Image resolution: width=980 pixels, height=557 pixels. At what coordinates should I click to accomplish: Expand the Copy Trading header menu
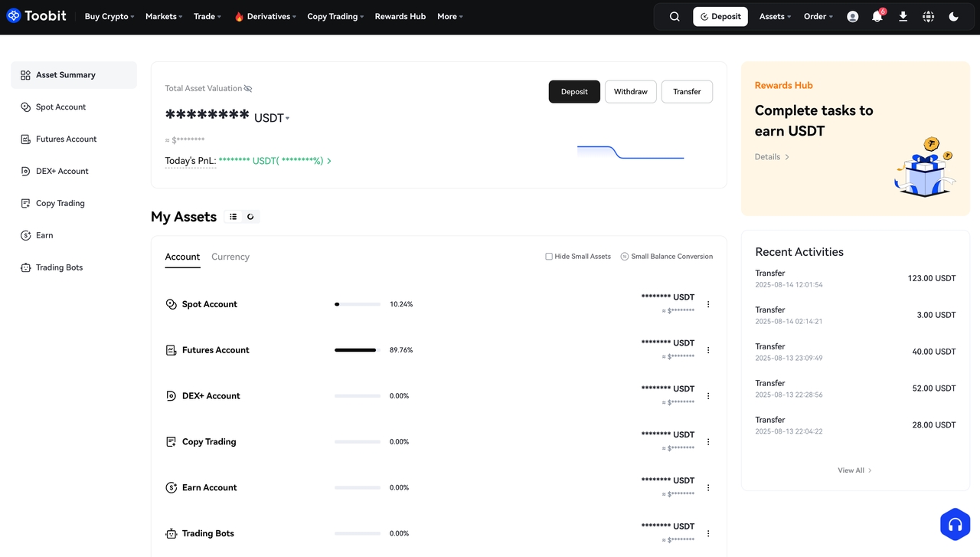pos(335,16)
